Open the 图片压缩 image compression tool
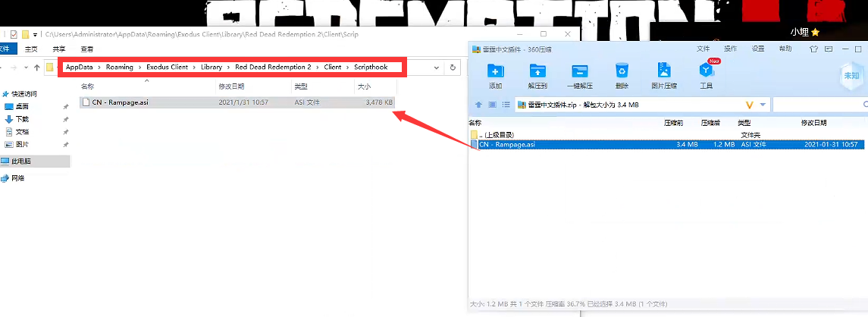The image size is (868, 317). [x=664, y=74]
